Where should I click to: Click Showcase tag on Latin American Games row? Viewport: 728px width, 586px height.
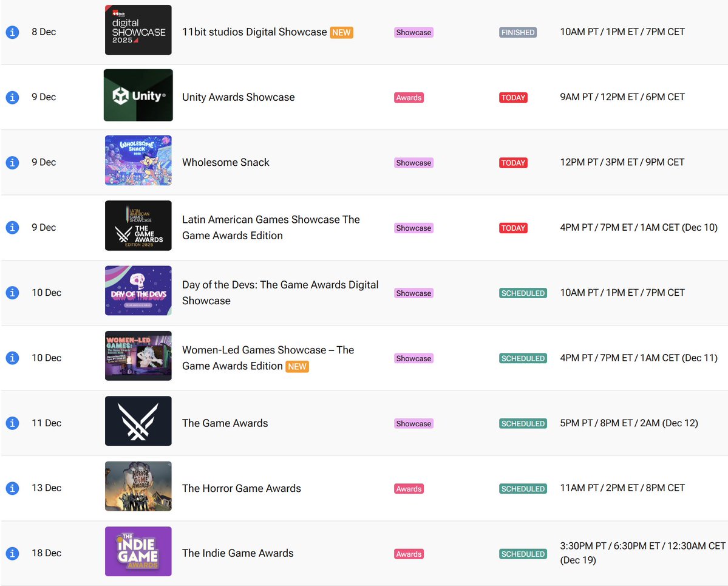(x=413, y=228)
